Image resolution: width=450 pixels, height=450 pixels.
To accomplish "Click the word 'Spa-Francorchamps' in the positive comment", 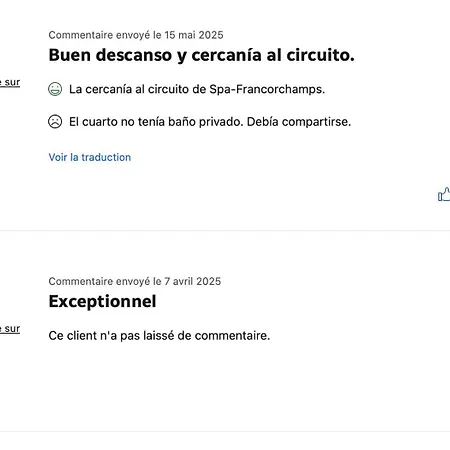I will click(267, 89).
